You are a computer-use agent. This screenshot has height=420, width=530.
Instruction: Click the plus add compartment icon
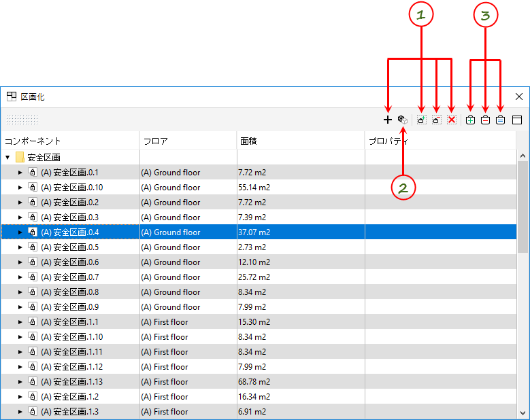[x=388, y=120]
